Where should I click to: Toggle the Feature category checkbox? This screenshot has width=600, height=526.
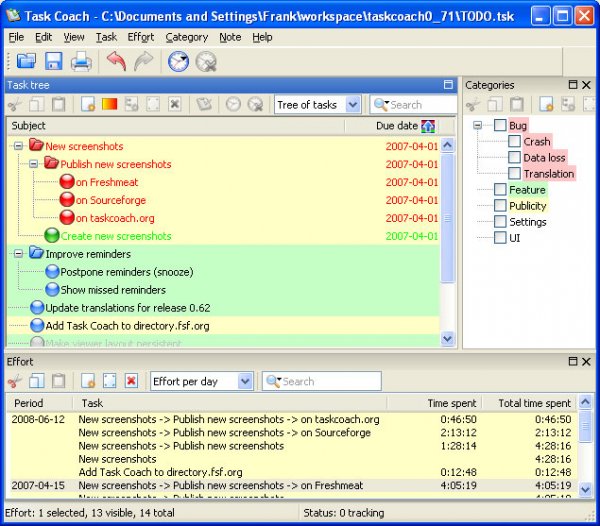[x=500, y=190]
